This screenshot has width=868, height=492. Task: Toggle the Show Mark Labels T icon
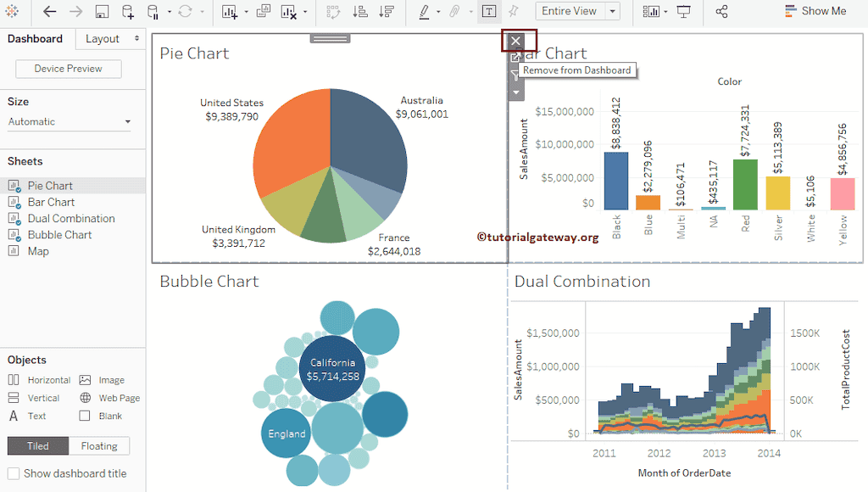click(489, 11)
